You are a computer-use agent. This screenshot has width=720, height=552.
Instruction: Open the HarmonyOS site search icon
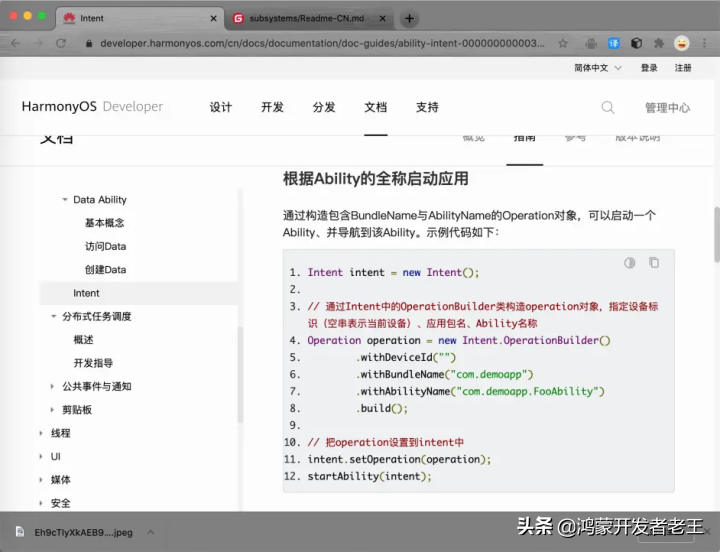608,107
